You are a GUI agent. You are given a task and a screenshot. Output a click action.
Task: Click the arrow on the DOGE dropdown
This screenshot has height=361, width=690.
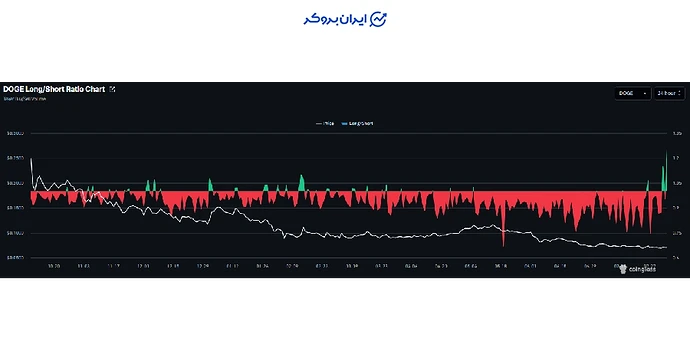tap(645, 93)
